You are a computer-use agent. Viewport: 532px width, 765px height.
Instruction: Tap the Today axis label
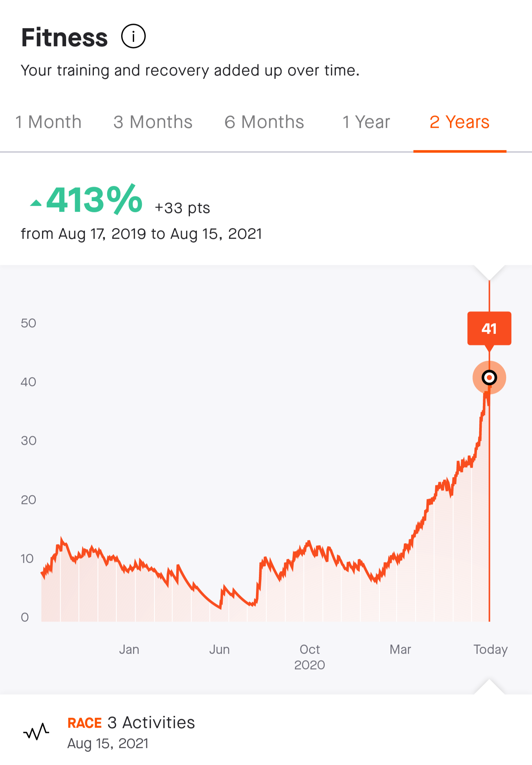[x=491, y=649]
